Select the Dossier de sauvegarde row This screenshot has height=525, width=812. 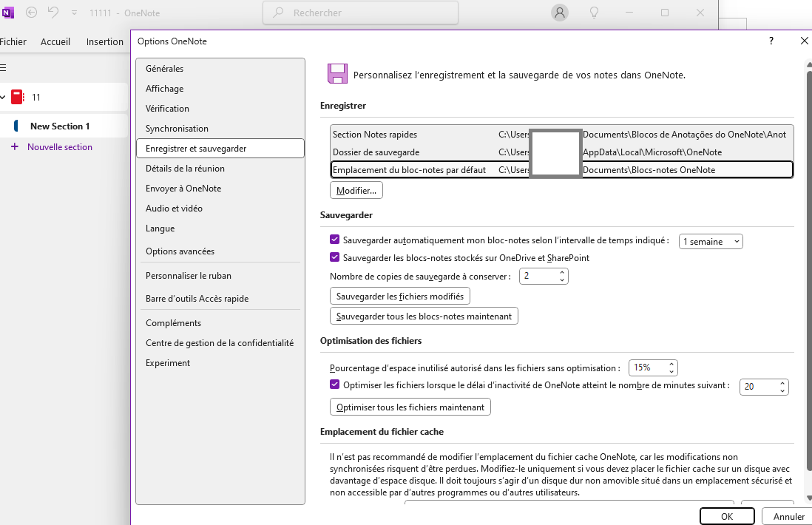tap(561, 152)
